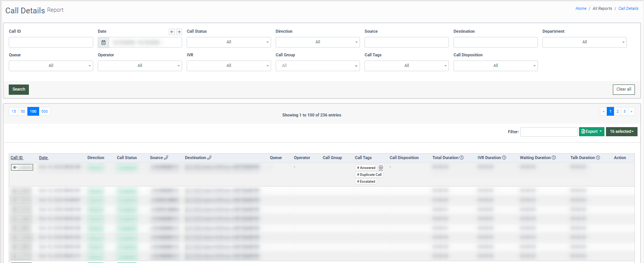Click download icon beside Answered tag

pyautogui.click(x=381, y=168)
